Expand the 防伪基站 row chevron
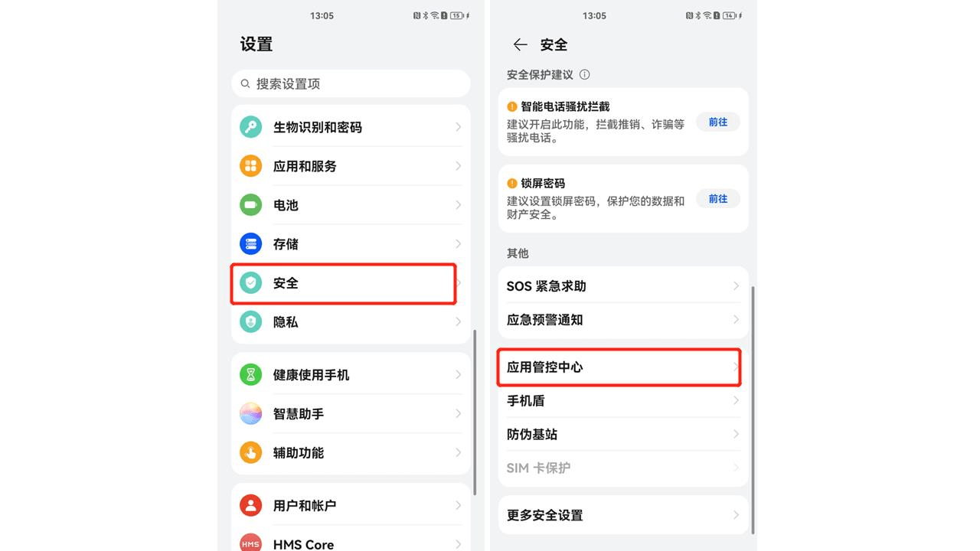 [x=736, y=434]
